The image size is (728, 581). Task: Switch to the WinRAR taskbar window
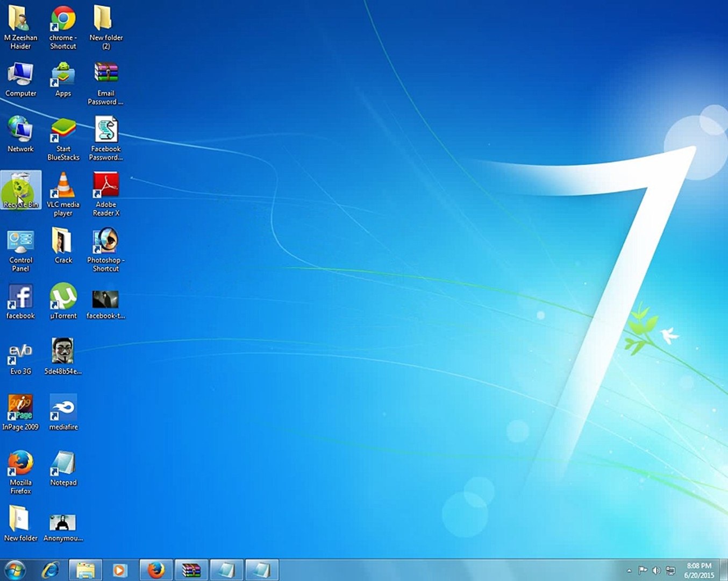[191, 570]
